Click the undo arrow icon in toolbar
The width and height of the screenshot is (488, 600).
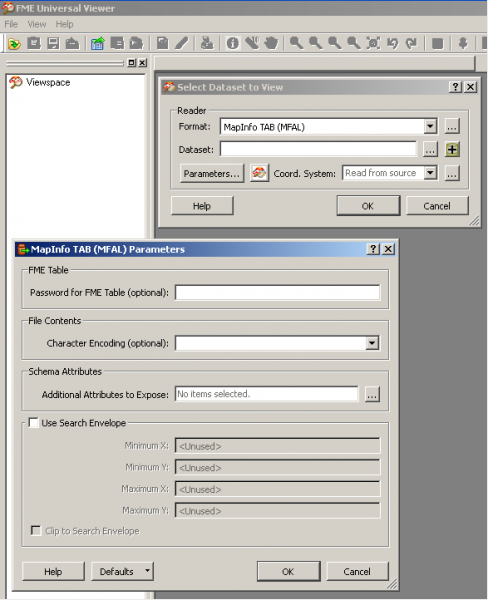(392, 43)
